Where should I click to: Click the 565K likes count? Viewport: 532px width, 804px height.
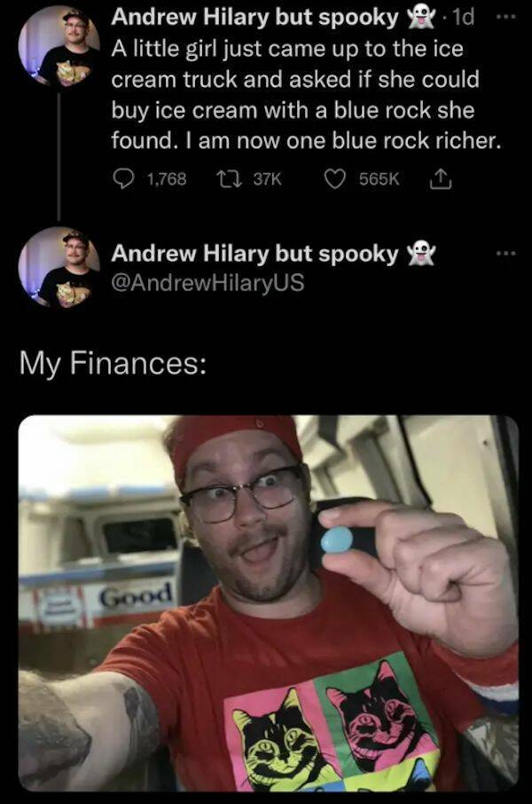click(379, 179)
